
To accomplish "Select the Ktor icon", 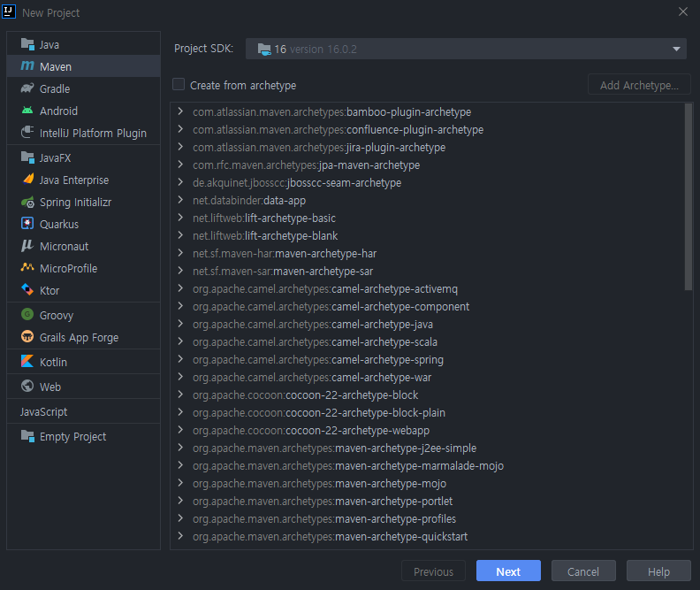I will coord(27,290).
